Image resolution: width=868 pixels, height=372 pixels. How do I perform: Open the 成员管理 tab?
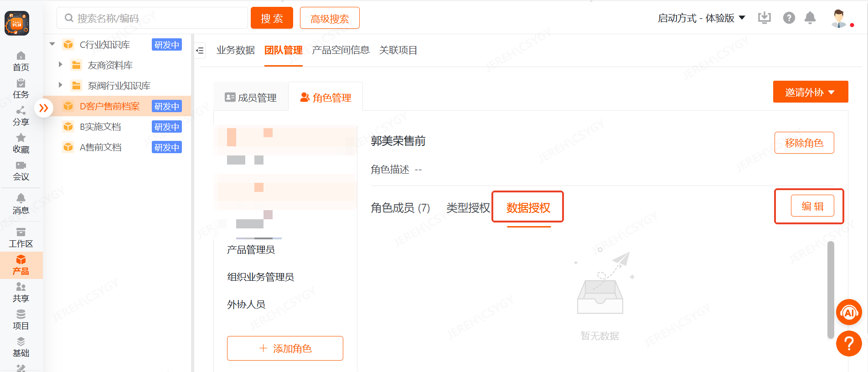251,98
